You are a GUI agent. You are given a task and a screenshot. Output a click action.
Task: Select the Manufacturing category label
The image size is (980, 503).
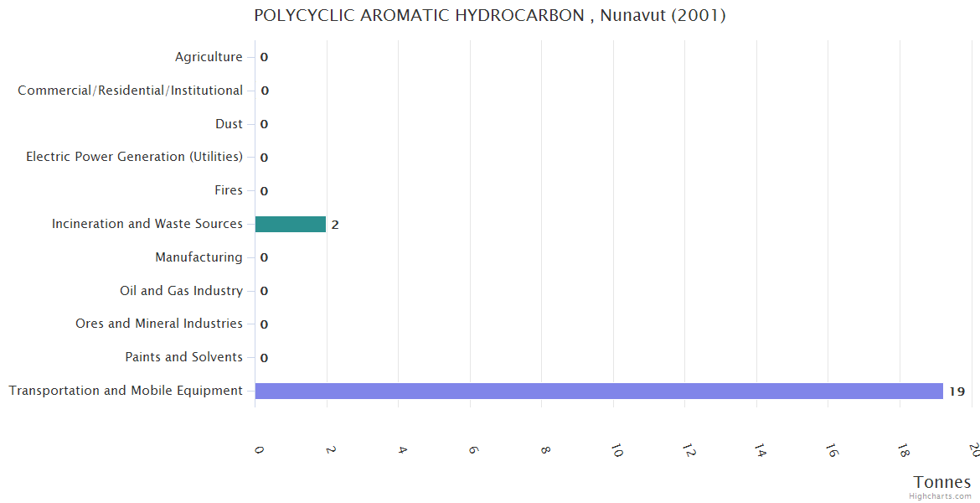point(199,257)
